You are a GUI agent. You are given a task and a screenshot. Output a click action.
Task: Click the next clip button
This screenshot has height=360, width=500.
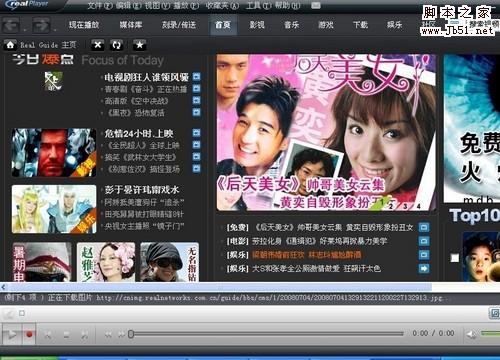[x=85, y=334]
